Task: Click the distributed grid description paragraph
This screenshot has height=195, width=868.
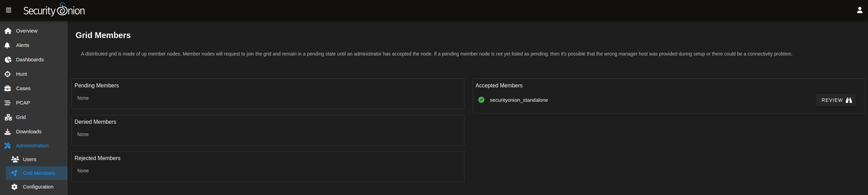Action: pyautogui.click(x=437, y=54)
